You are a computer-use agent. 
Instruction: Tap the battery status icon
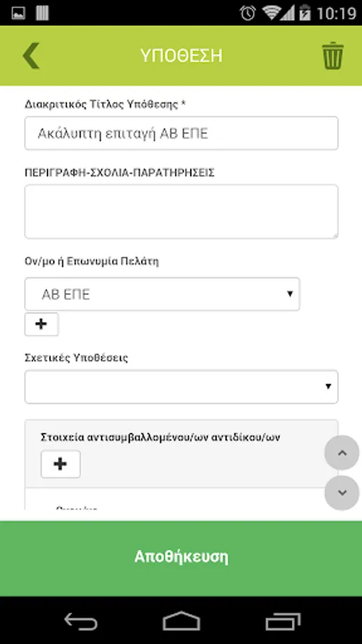click(x=305, y=13)
